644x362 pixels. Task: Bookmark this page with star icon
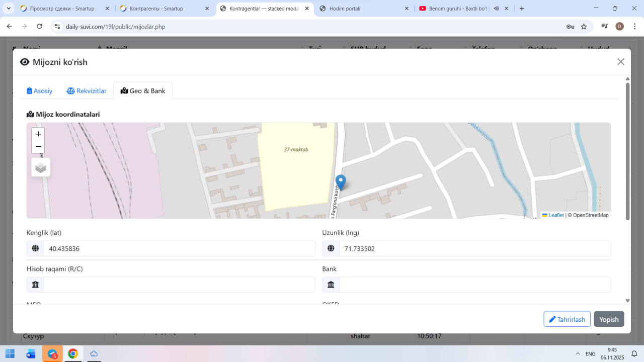click(584, 27)
